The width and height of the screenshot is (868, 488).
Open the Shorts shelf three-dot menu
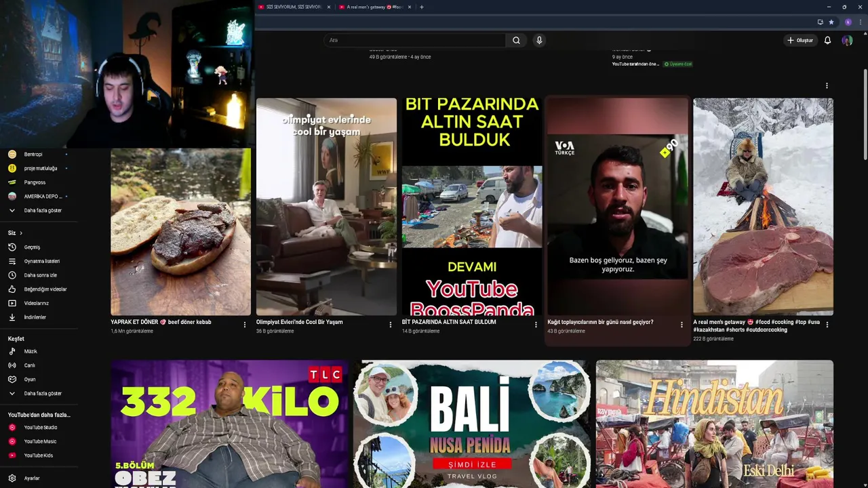tap(827, 85)
